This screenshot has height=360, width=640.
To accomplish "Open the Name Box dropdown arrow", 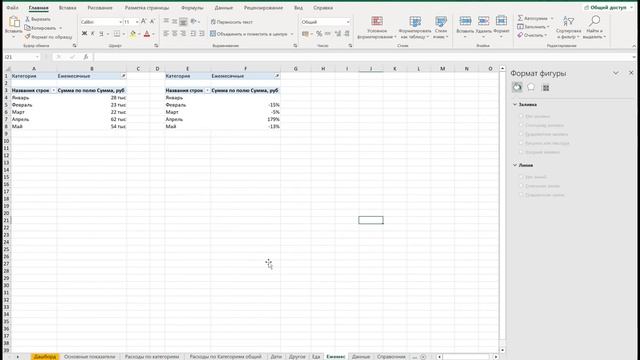I will click(x=37, y=57).
